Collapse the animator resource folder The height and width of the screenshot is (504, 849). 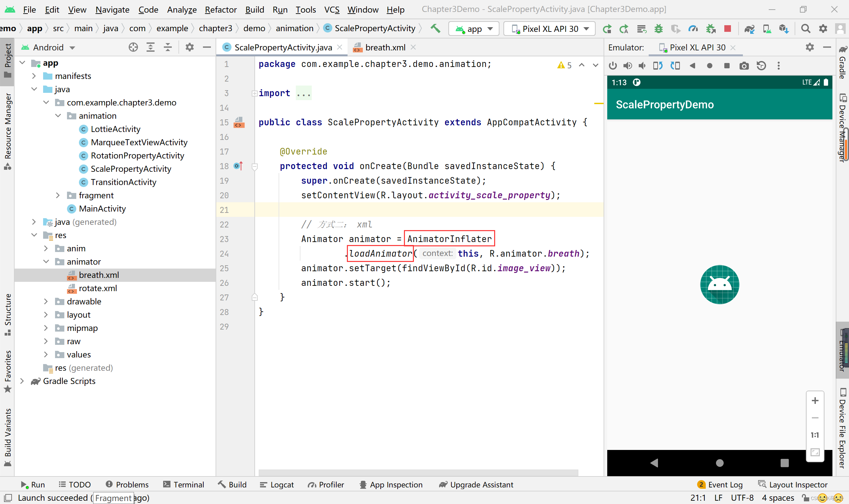point(46,262)
